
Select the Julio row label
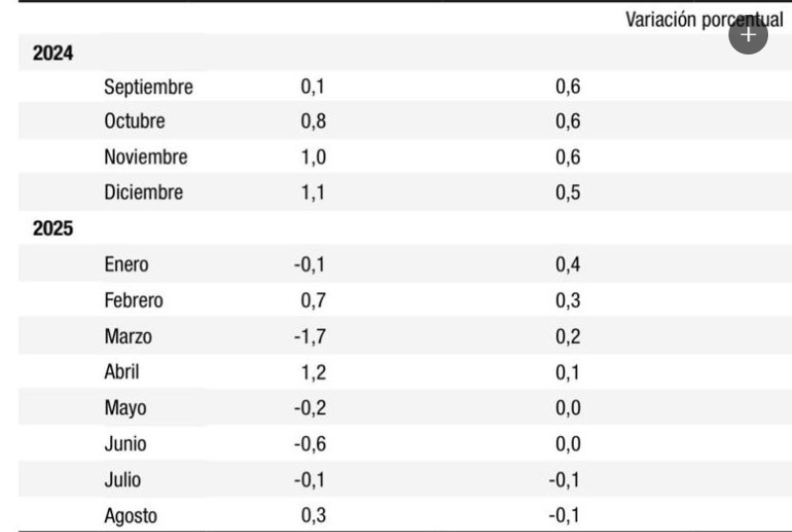point(123,479)
